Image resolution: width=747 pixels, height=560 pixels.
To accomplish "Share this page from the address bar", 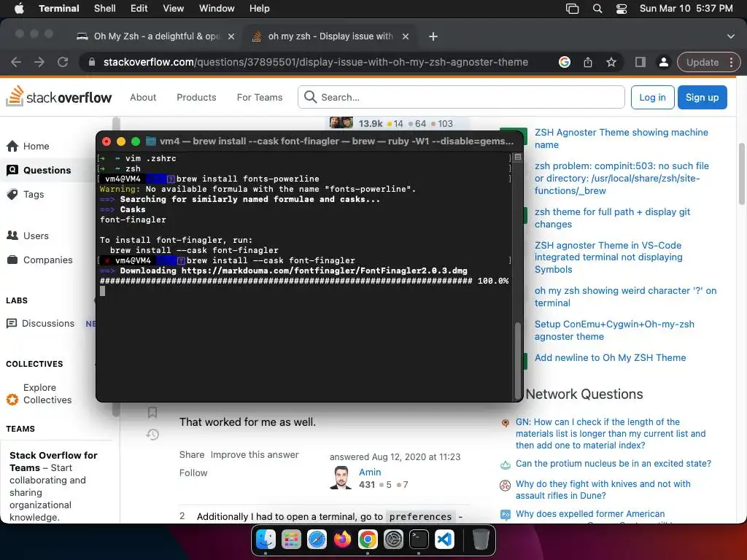I will tap(588, 62).
